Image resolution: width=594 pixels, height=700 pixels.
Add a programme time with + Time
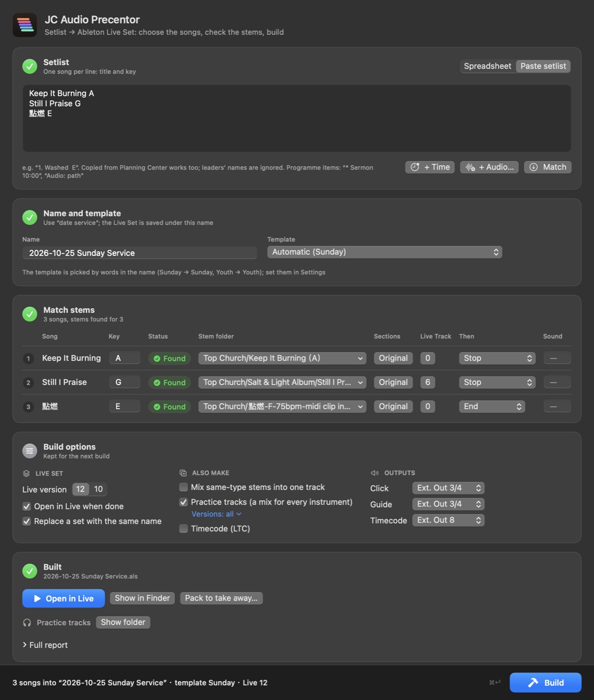[430, 167]
